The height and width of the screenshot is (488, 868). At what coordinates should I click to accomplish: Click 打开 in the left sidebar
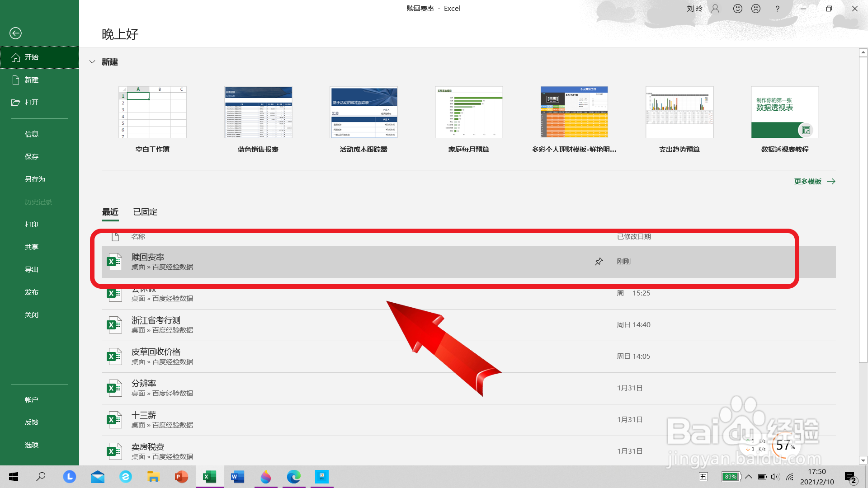tap(31, 103)
